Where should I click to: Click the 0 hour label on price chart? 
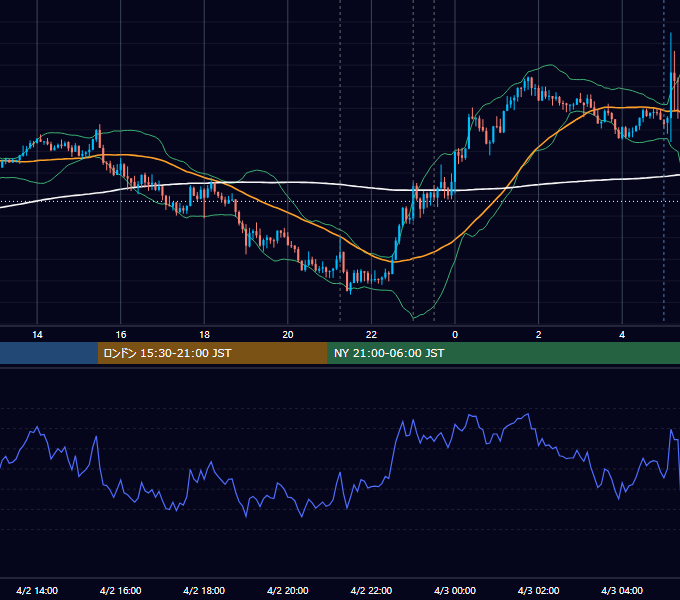pos(455,335)
